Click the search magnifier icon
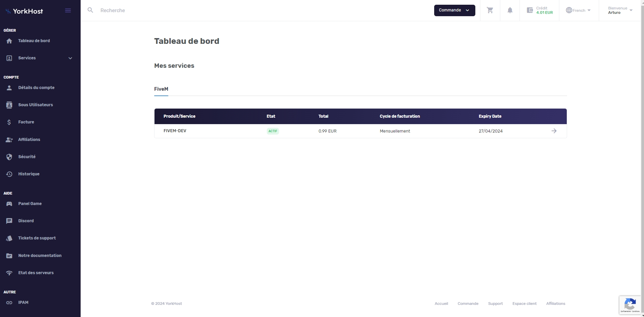 tap(90, 10)
